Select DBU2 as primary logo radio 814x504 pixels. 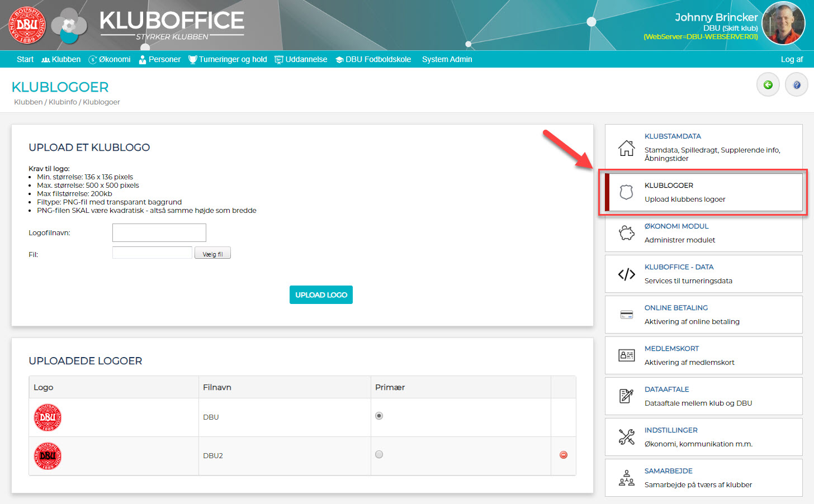(x=379, y=454)
